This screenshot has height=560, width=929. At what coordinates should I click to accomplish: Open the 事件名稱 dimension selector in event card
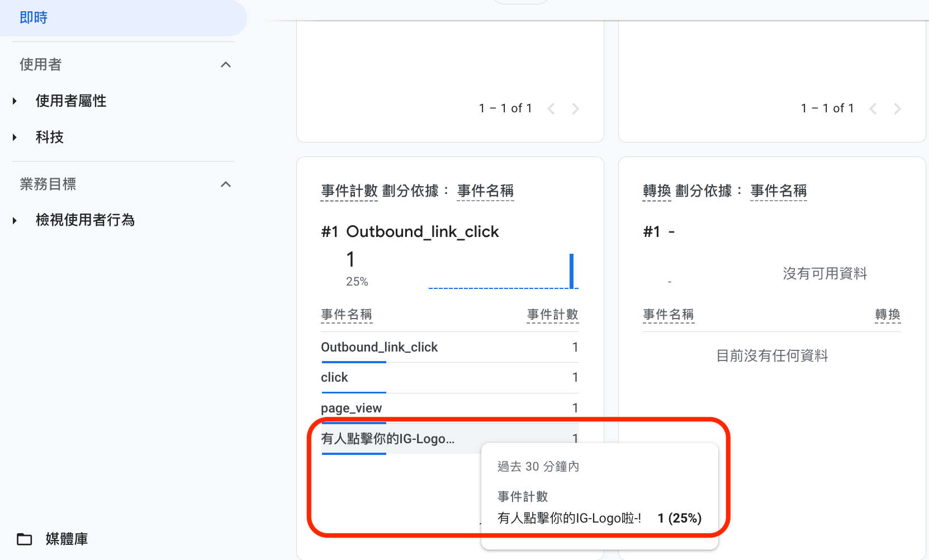485,191
